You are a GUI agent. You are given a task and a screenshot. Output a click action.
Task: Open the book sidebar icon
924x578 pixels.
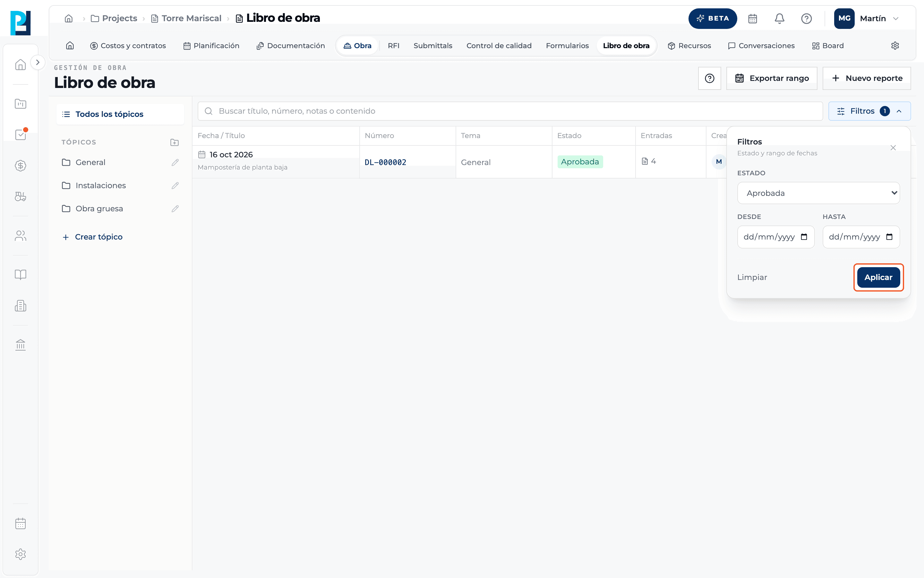click(x=21, y=275)
